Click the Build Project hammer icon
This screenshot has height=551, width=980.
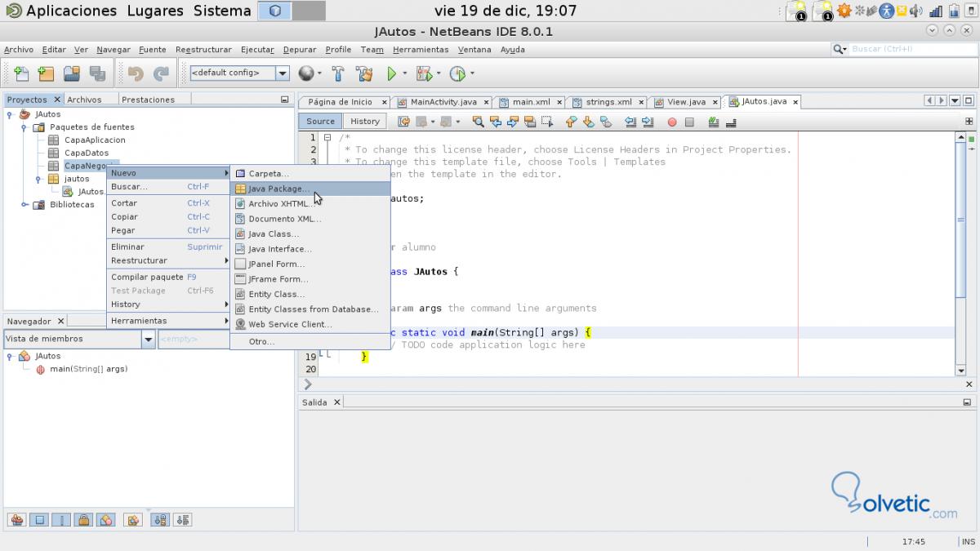[338, 73]
